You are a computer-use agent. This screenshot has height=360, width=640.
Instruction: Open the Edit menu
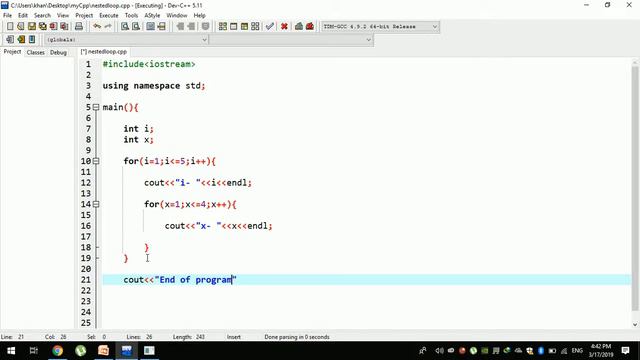23,16
